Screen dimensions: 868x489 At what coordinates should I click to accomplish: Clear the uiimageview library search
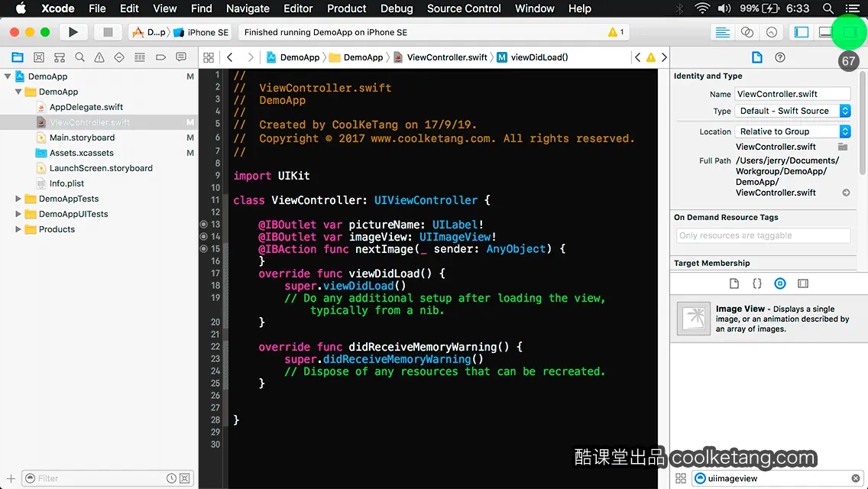856,478
